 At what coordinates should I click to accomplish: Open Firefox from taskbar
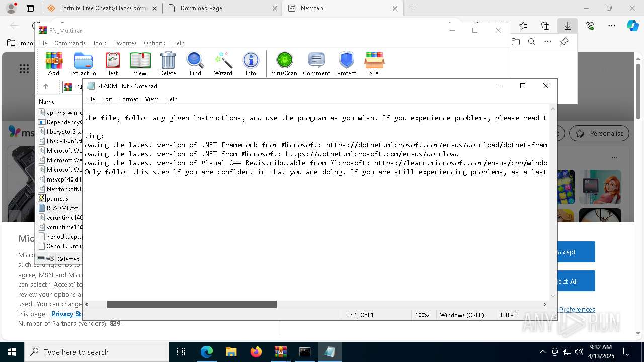point(256,352)
